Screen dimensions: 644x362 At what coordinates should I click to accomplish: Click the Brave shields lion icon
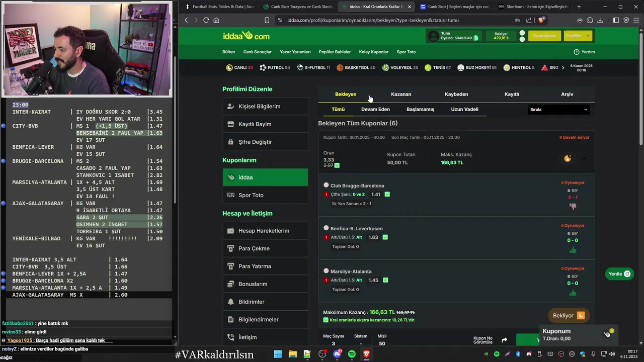point(542,20)
